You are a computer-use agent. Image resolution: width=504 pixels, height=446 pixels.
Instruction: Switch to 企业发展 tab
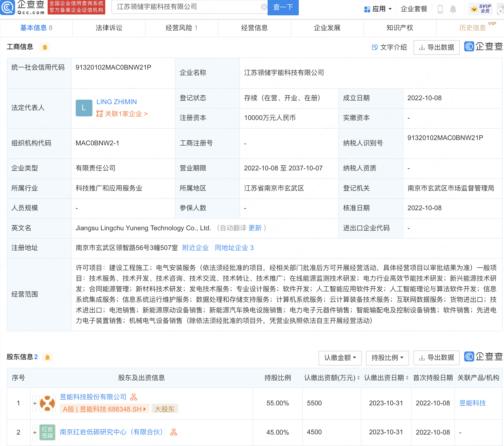[327, 28]
